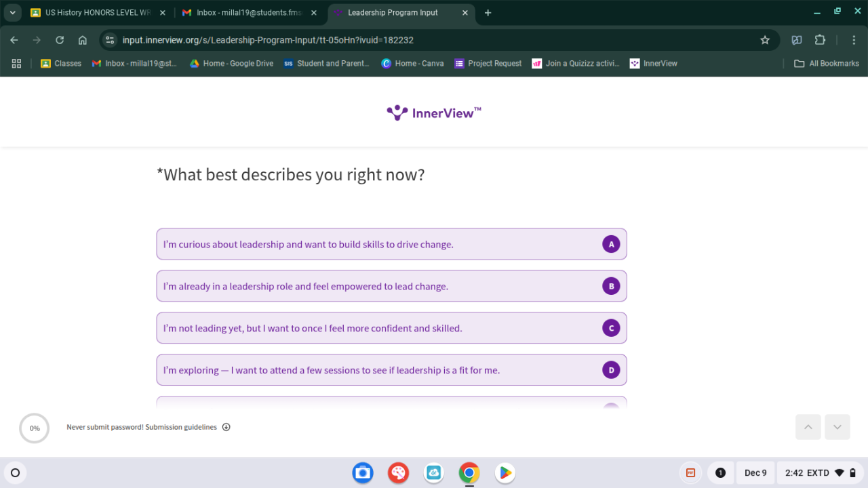Open the Extensions puzzle menu

(820, 40)
